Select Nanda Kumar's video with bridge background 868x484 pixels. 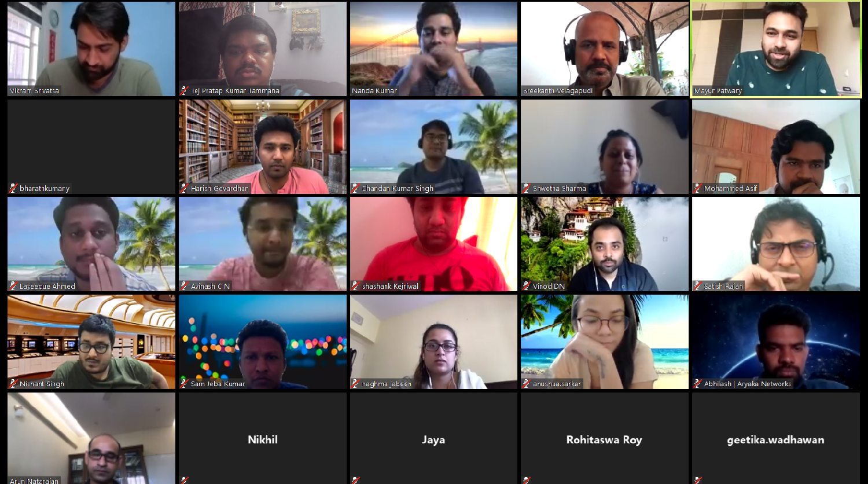point(433,49)
